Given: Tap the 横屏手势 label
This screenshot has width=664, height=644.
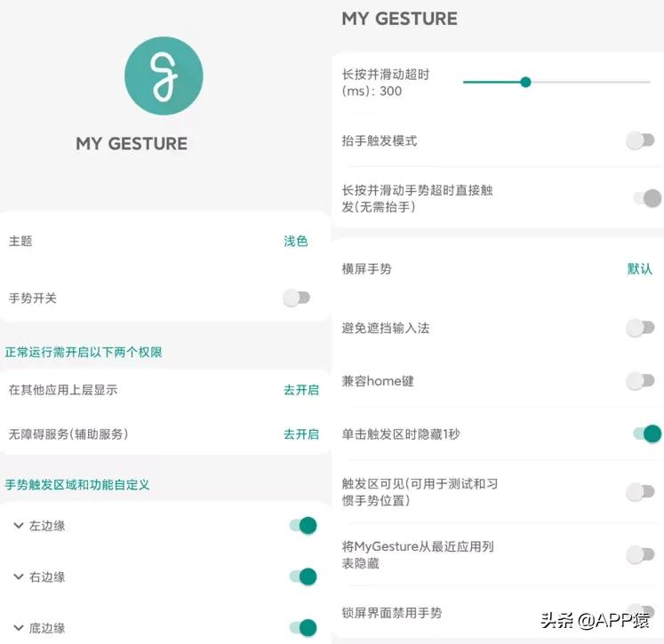Looking at the screenshot, I should tap(367, 268).
